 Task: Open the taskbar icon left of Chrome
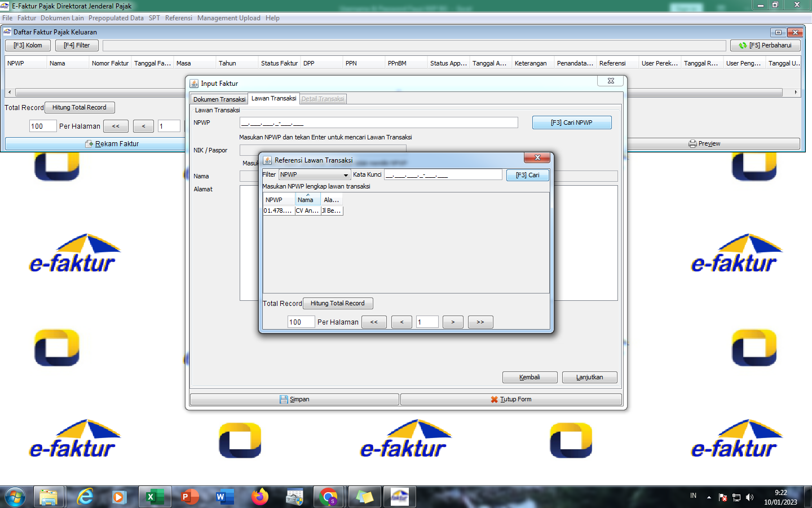tap(294, 497)
